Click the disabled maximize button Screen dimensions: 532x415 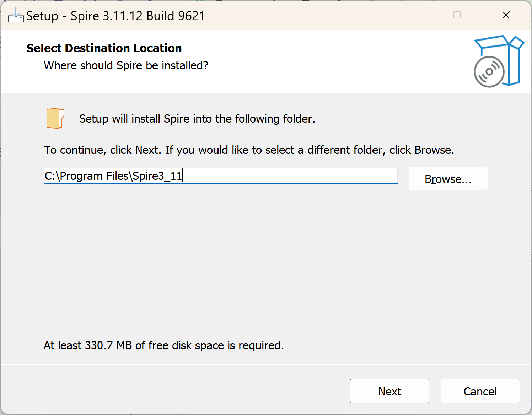(457, 15)
